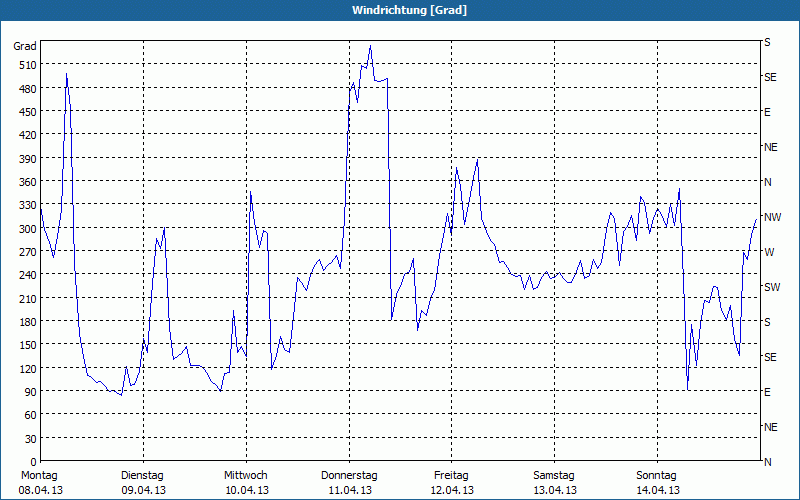
Task: Select the 90 y-axis value
Action: click(x=31, y=392)
